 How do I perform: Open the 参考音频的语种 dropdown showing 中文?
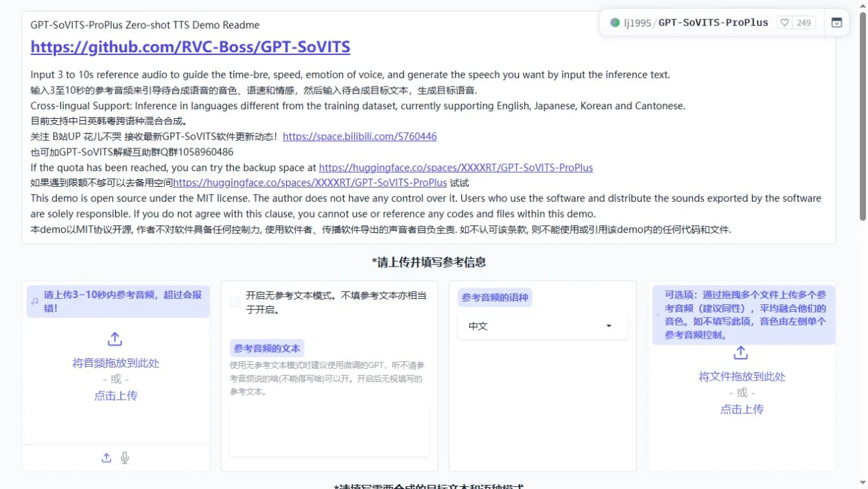pyautogui.click(x=542, y=326)
